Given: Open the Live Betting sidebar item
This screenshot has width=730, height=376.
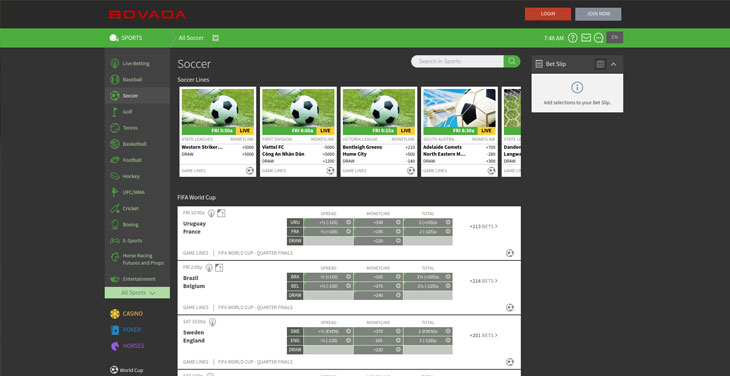Looking at the screenshot, I should point(137,63).
